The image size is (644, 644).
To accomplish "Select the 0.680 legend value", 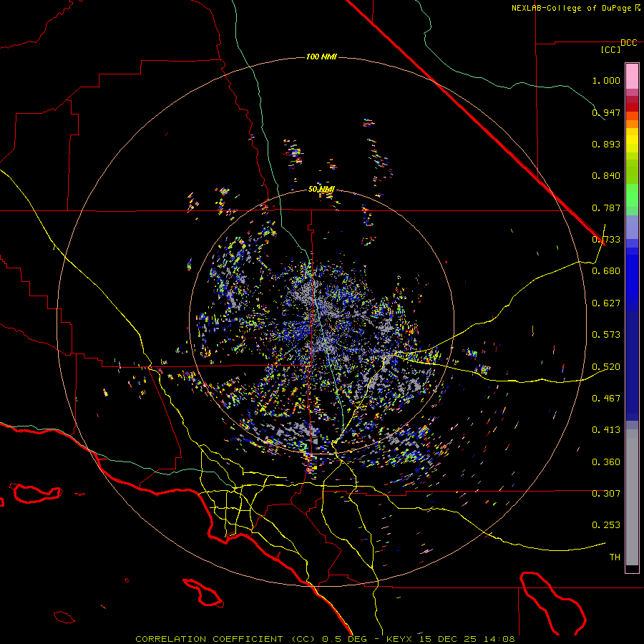I will pyautogui.click(x=606, y=271).
